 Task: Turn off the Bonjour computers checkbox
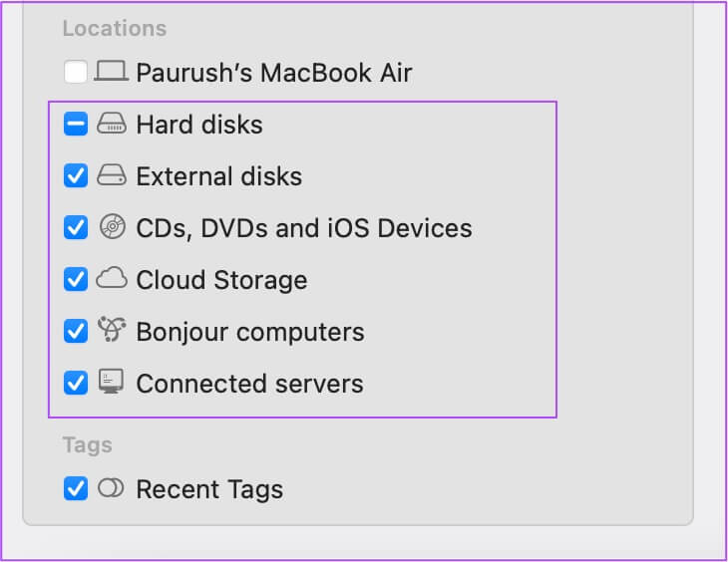point(76,332)
